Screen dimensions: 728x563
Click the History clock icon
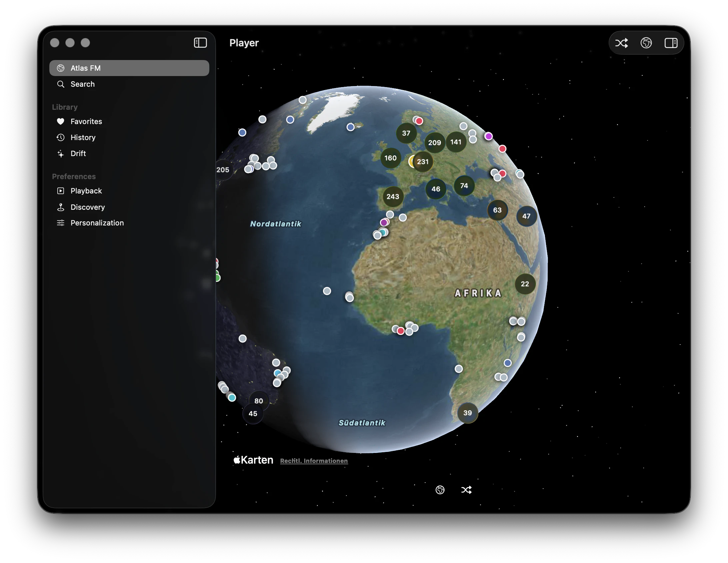tap(60, 137)
